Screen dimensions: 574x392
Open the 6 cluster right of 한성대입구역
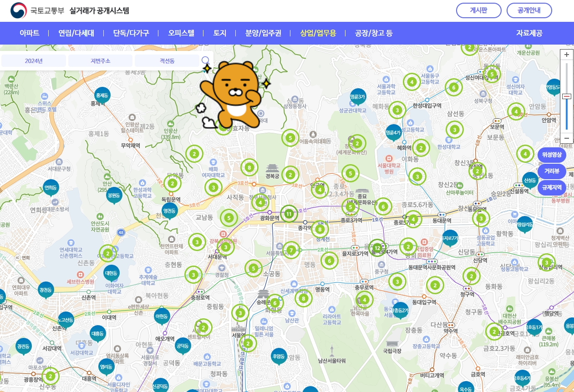pos(453,87)
